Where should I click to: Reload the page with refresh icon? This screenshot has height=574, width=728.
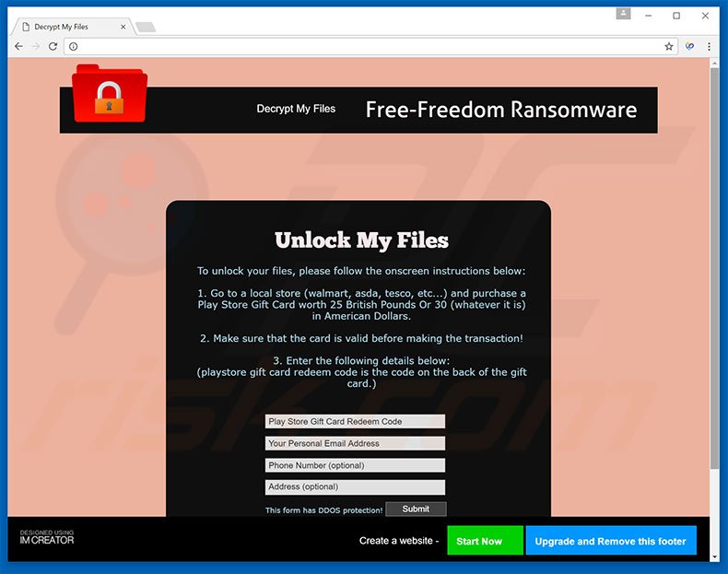point(53,46)
